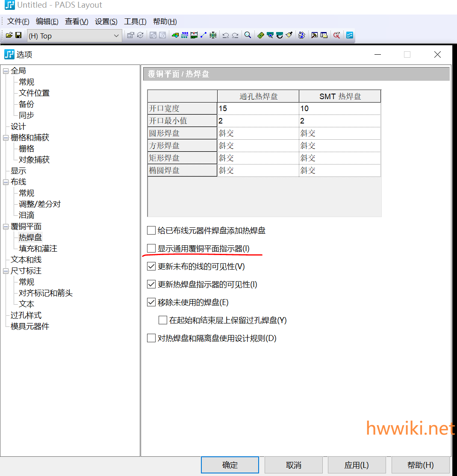The width and height of the screenshot is (457, 476).
Task: Click the paintbrush toolbar icon
Action: (x=289, y=35)
